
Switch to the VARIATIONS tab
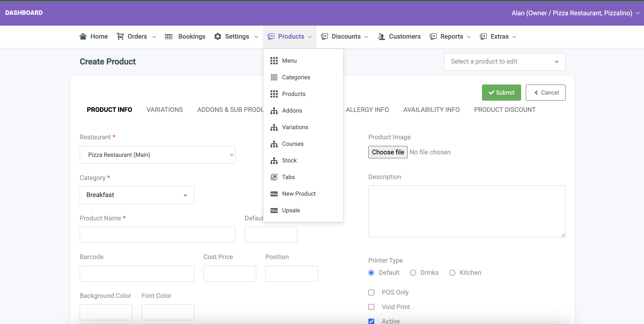(165, 109)
